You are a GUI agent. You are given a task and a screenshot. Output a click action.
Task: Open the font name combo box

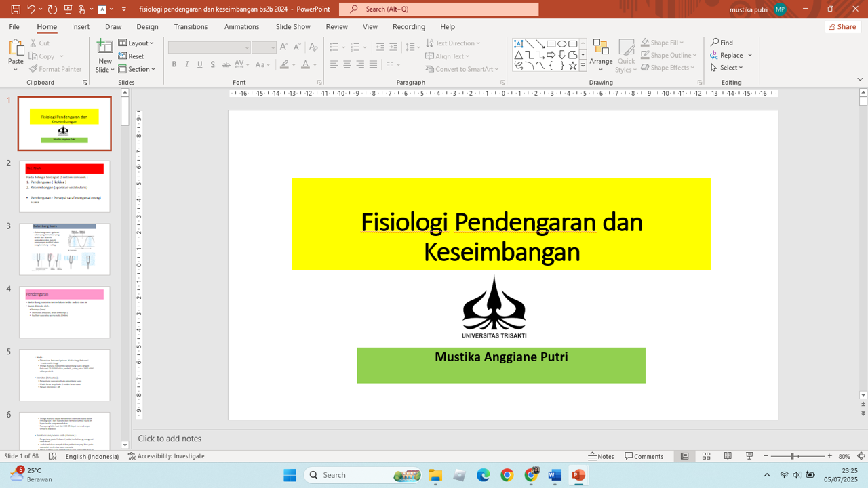210,47
